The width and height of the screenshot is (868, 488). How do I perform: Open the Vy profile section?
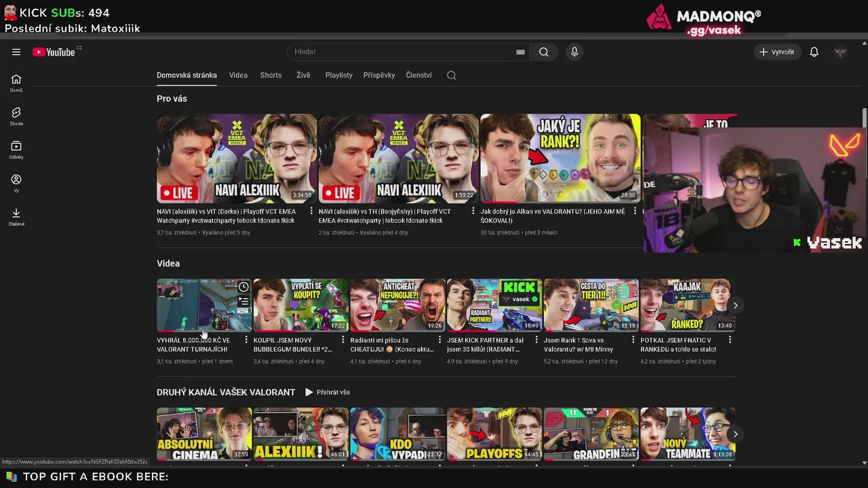16,183
